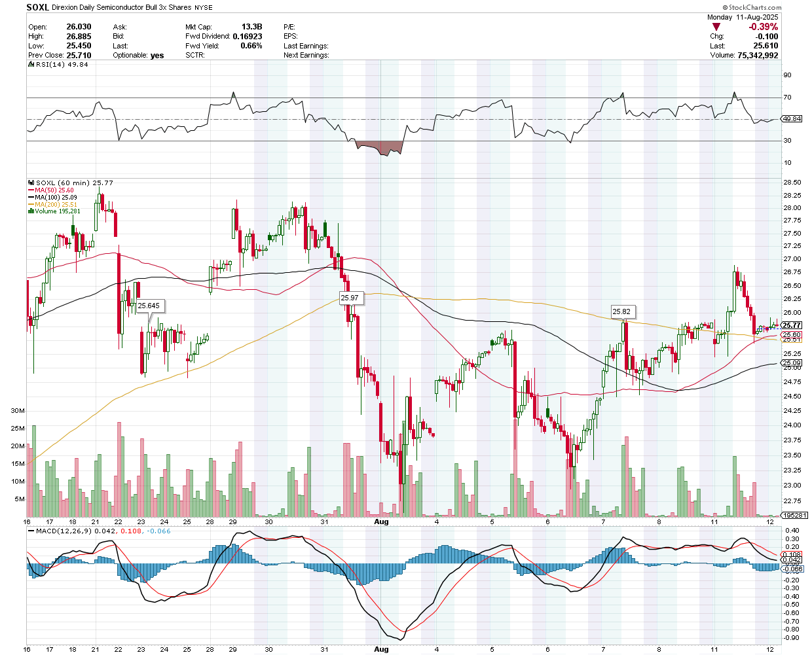The image size is (812, 655).
Task: Click the MA(100) 25.09 legend entry
Action: [56, 198]
